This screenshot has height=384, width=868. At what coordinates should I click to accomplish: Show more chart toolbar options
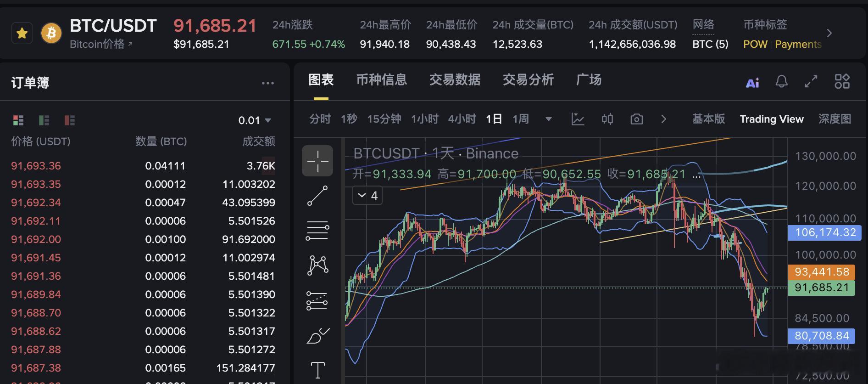pos(664,119)
